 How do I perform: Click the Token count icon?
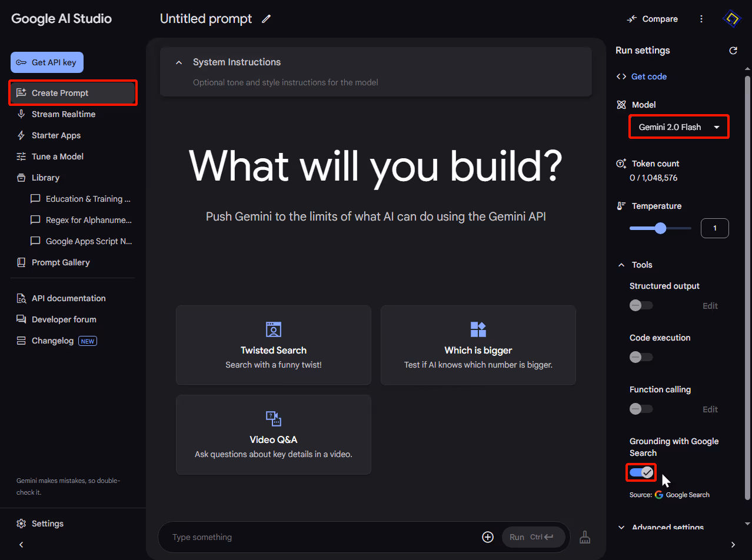click(x=621, y=164)
